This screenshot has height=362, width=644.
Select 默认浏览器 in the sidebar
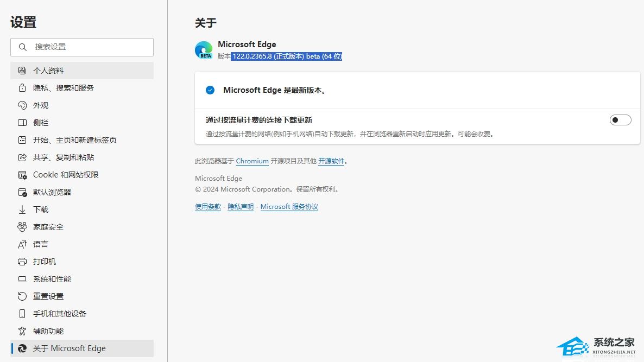click(52, 192)
